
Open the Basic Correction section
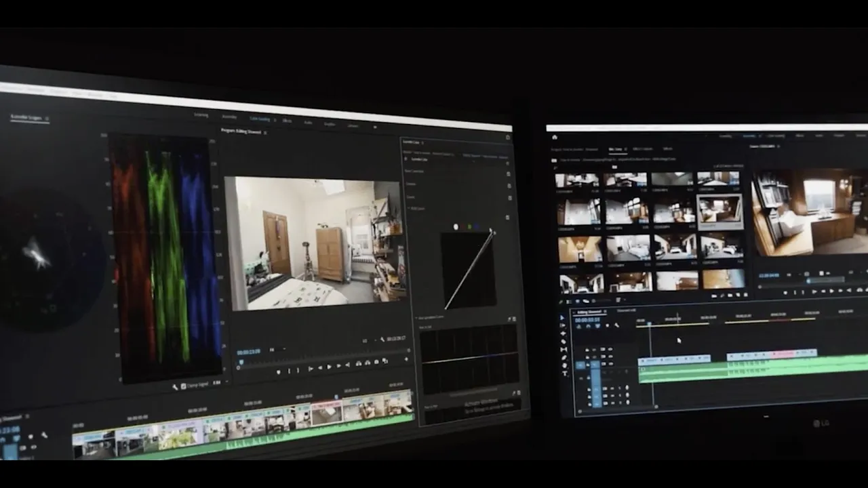pos(414,171)
